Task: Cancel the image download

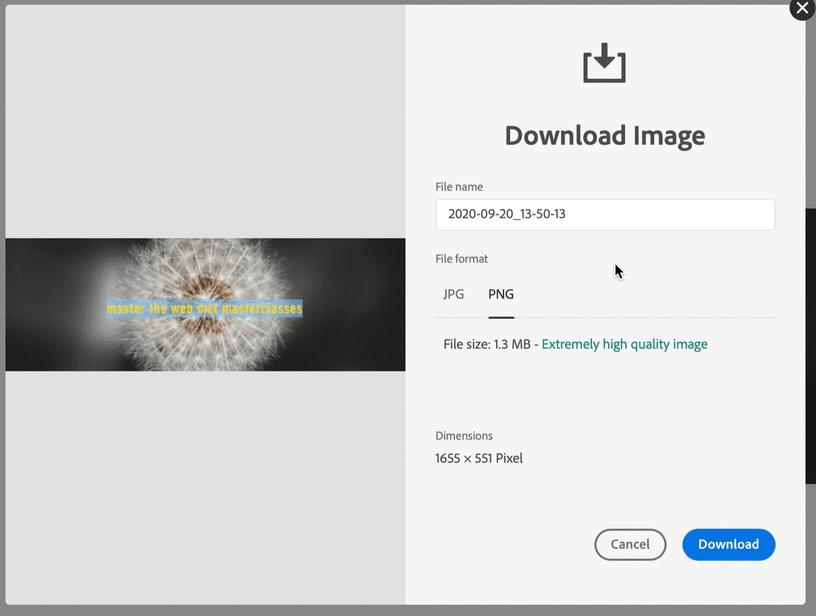Action: (630, 544)
